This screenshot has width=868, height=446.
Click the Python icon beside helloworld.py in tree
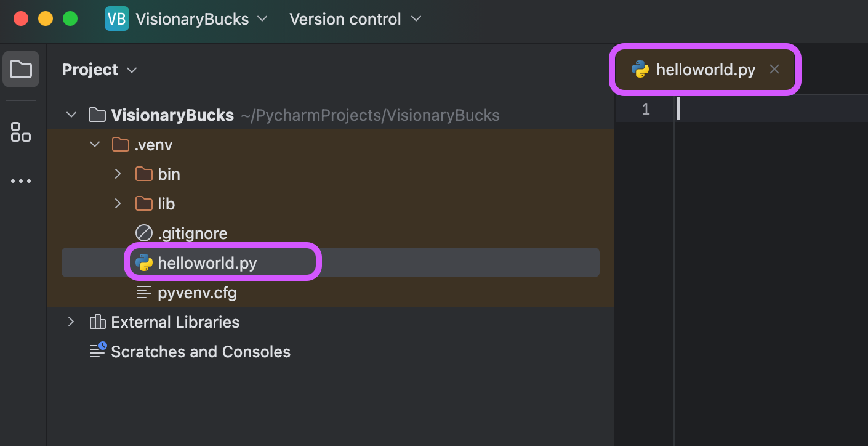pyautogui.click(x=144, y=263)
